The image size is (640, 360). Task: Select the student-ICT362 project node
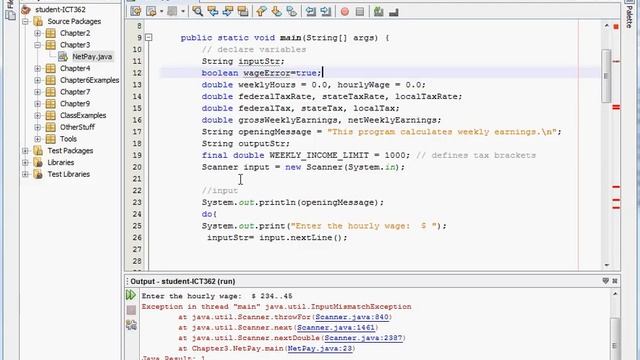pyautogui.click(x=60, y=9)
